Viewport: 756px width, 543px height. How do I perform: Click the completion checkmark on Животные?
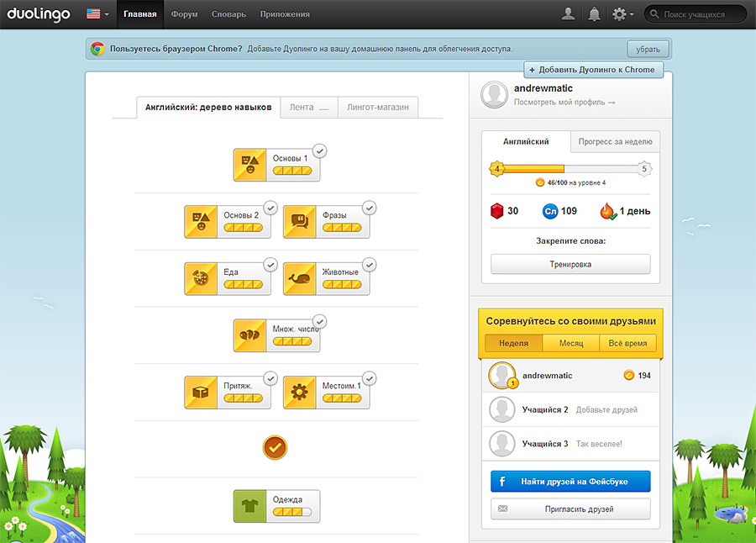pos(370,265)
